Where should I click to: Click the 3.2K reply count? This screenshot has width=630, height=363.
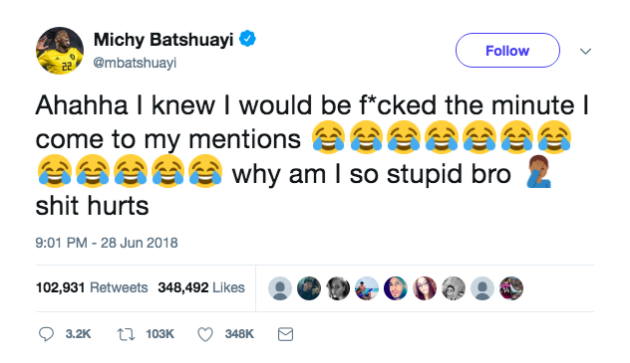point(78,334)
